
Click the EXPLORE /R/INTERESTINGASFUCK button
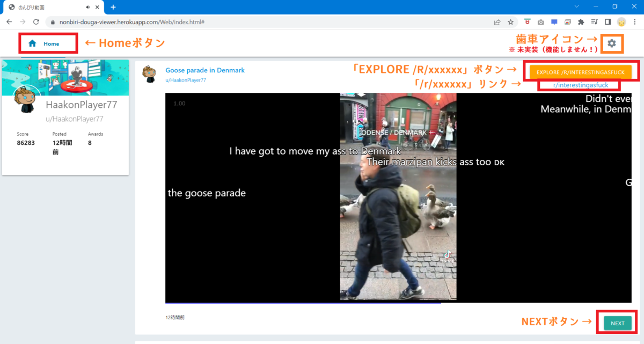580,72
